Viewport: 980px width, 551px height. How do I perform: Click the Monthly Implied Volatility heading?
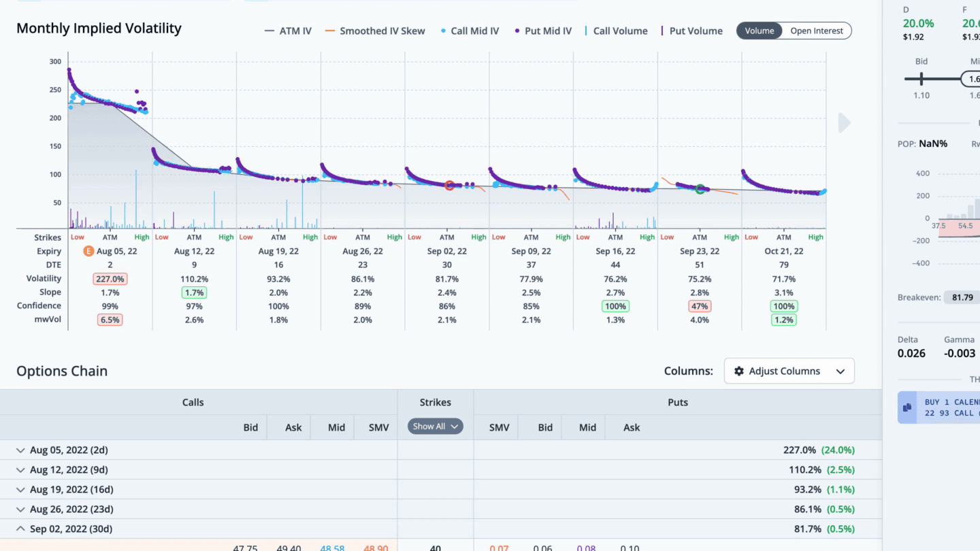[99, 29]
